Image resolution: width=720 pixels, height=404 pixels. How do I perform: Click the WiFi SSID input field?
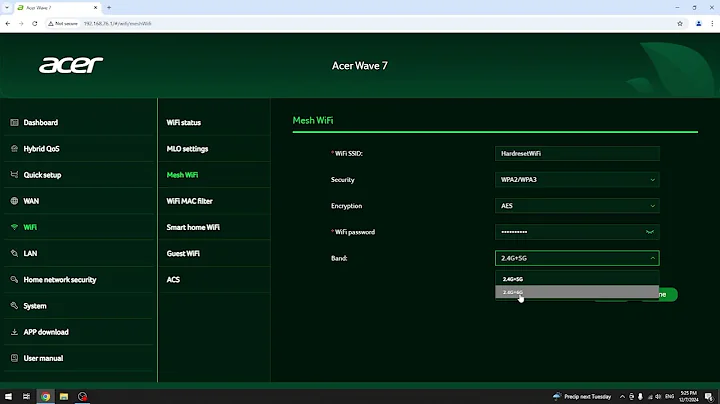tap(577, 153)
